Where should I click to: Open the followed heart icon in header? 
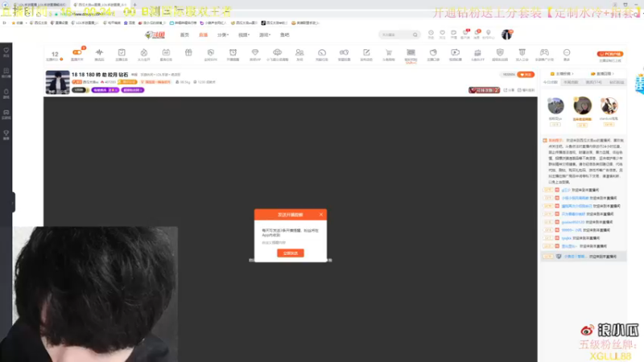[442, 33]
